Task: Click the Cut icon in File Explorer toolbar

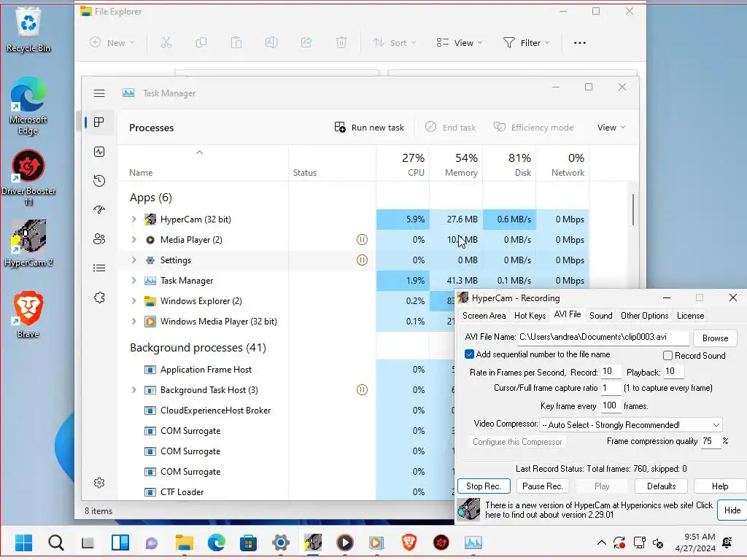Action: 166,43
